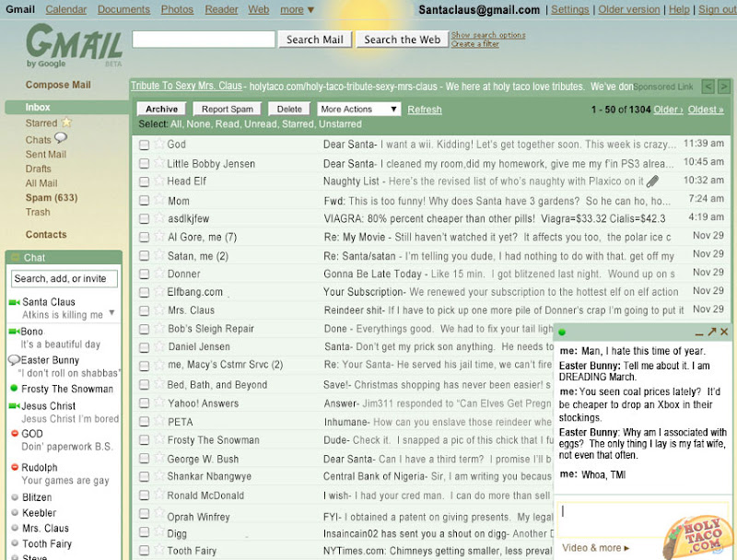Select the Little Bobby Jensen email checkbox
Image resolution: width=737 pixels, height=560 pixels.
click(145, 164)
